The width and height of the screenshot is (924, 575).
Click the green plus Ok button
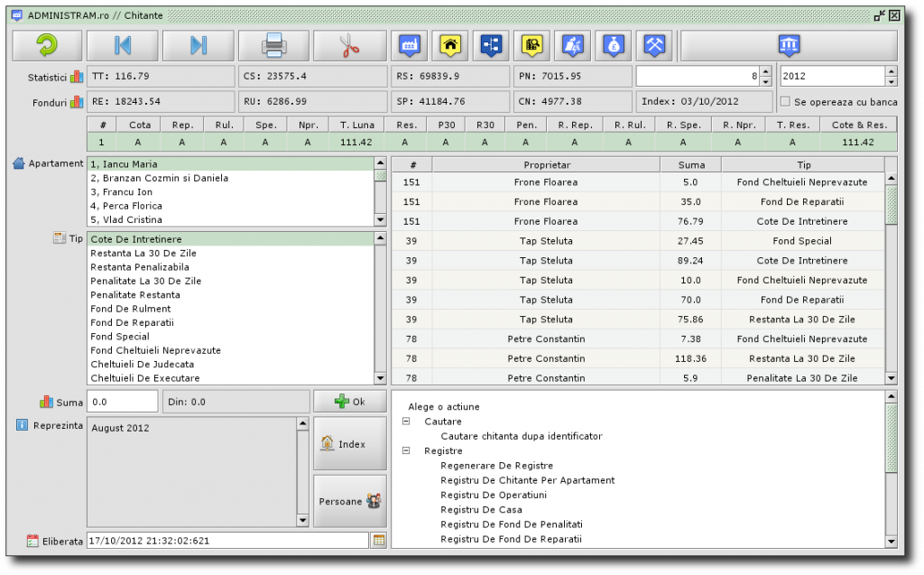(x=350, y=401)
